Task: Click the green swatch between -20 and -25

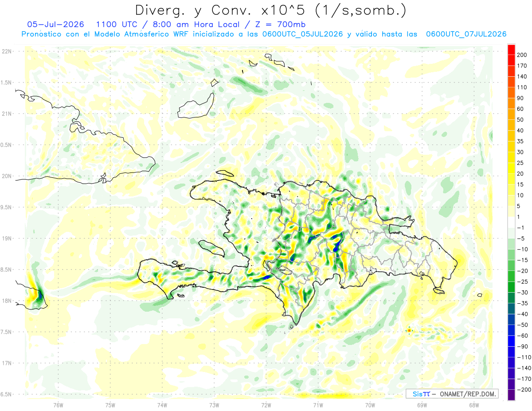Action: click(511, 276)
